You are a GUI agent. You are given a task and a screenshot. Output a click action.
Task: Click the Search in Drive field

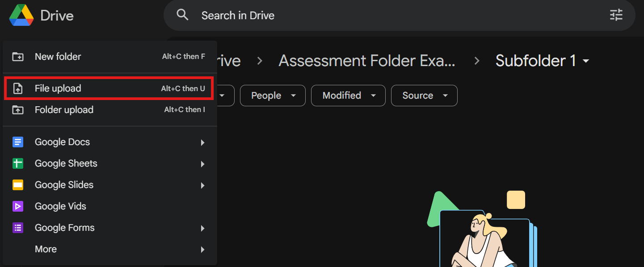pyautogui.click(x=313, y=15)
